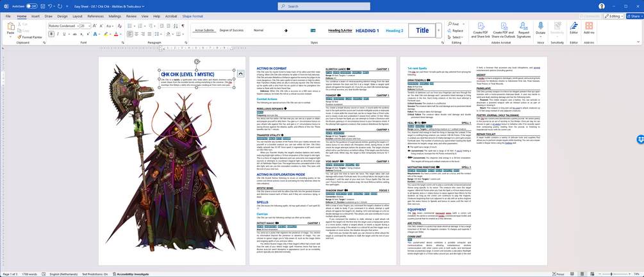Justify the paragraph text

(149, 34)
